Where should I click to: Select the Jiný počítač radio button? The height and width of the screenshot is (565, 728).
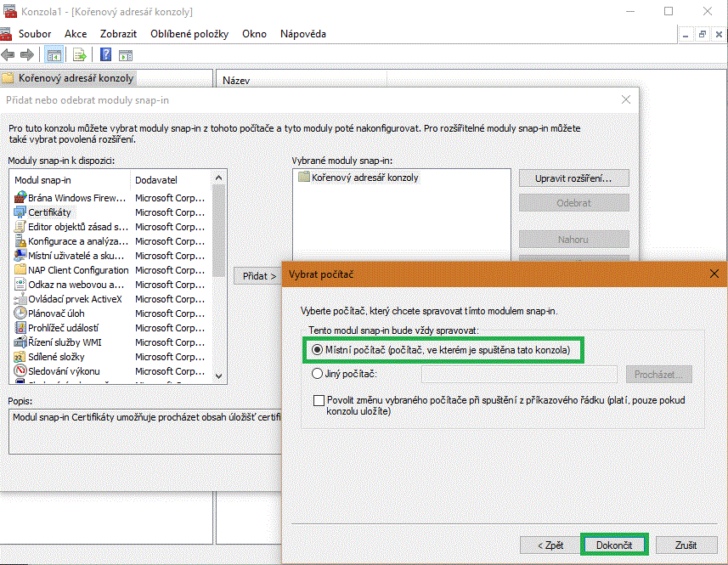click(318, 374)
